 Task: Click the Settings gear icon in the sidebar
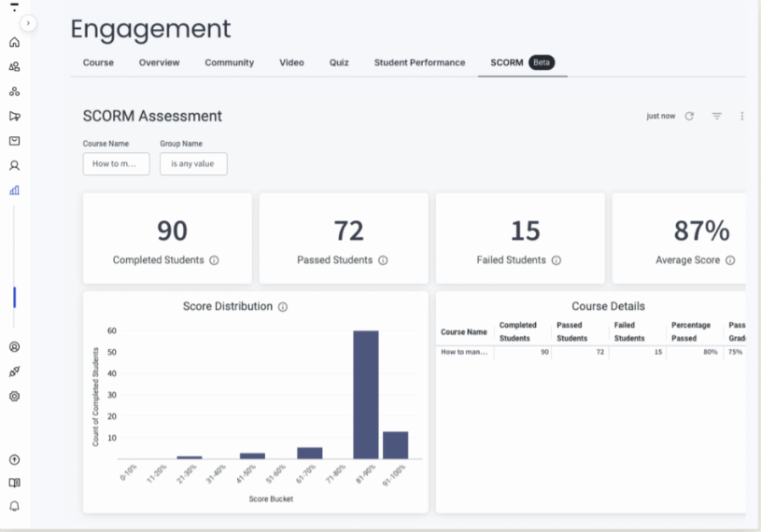point(14,396)
